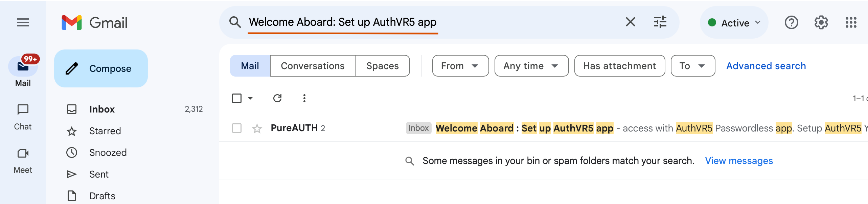Screen dimensions: 868x204
Task: Check the select-all messages checkbox
Action: (237, 98)
